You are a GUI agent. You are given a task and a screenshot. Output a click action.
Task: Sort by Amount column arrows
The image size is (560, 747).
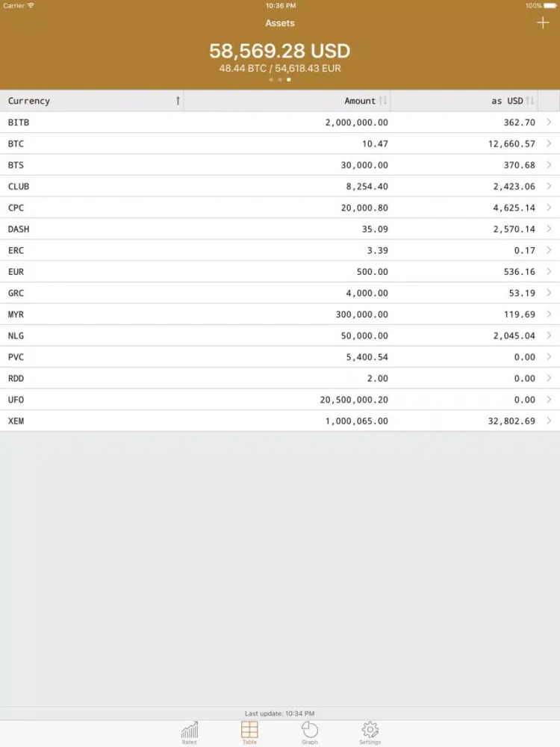click(383, 101)
